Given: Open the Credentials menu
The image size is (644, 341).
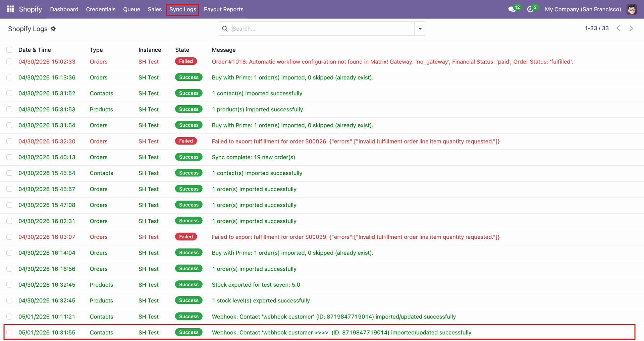Looking at the screenshot, I should click(x=101, y=9).
